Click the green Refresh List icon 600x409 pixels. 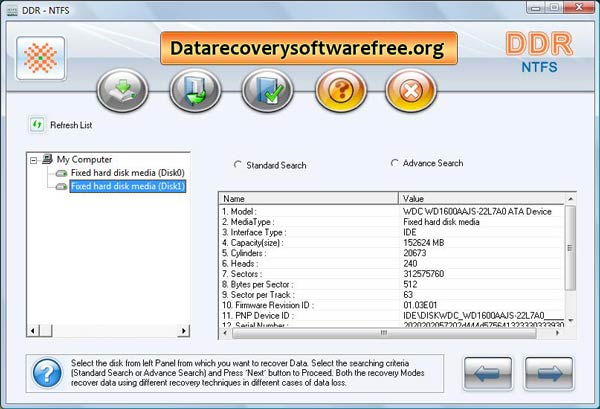pos(37,125)
